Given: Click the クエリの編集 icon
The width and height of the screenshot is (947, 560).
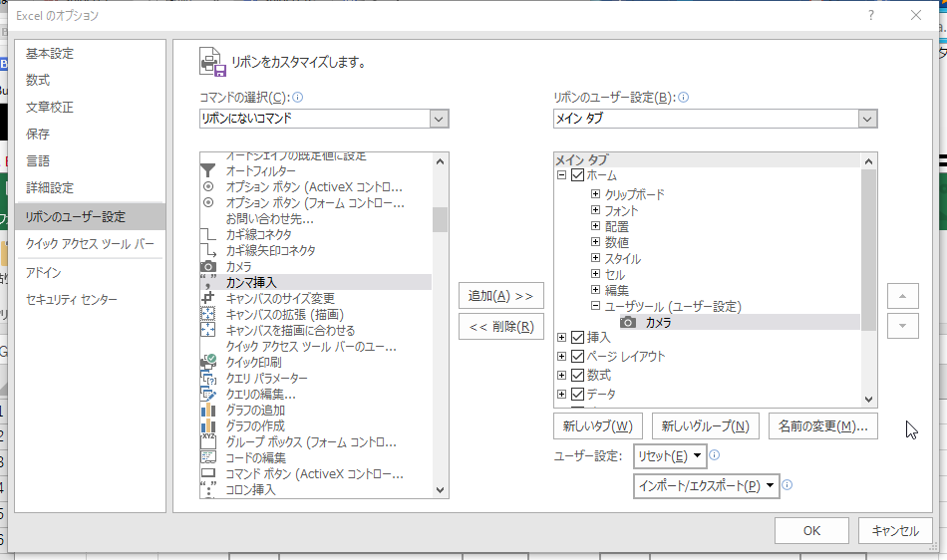Looking at the screenshot, I should (x=207, y=394).
